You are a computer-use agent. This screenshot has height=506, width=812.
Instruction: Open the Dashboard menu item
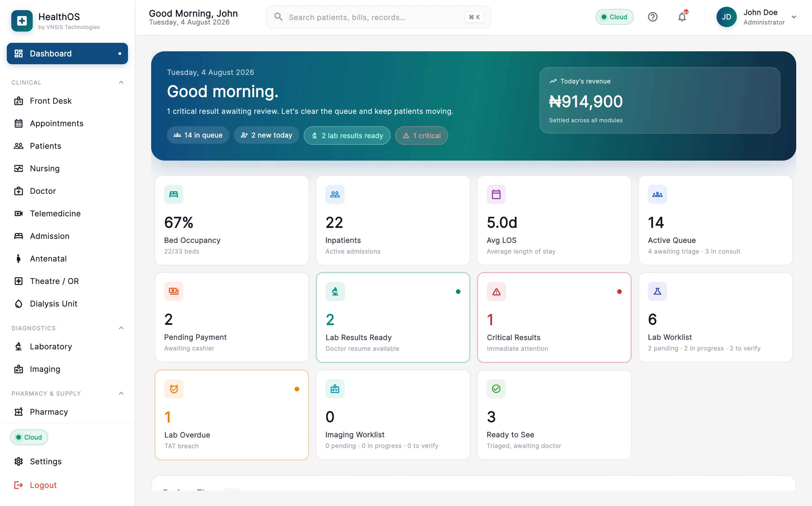(67, 54)
